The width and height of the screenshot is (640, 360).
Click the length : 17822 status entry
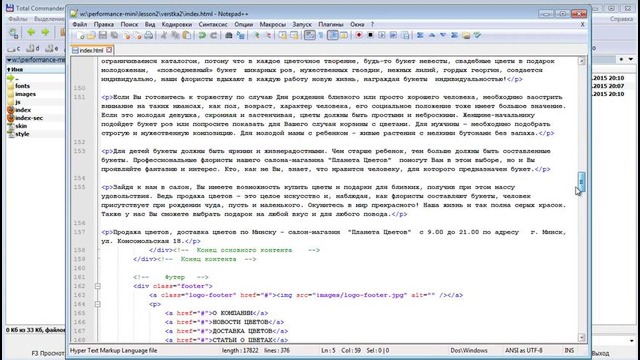[240, 350]
